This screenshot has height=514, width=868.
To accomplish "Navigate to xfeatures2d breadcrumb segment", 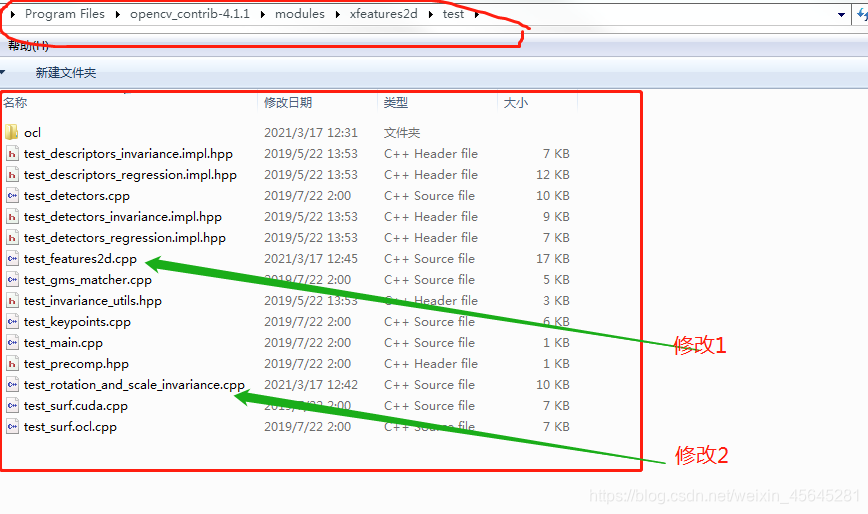I will click(x=384, y=14).
